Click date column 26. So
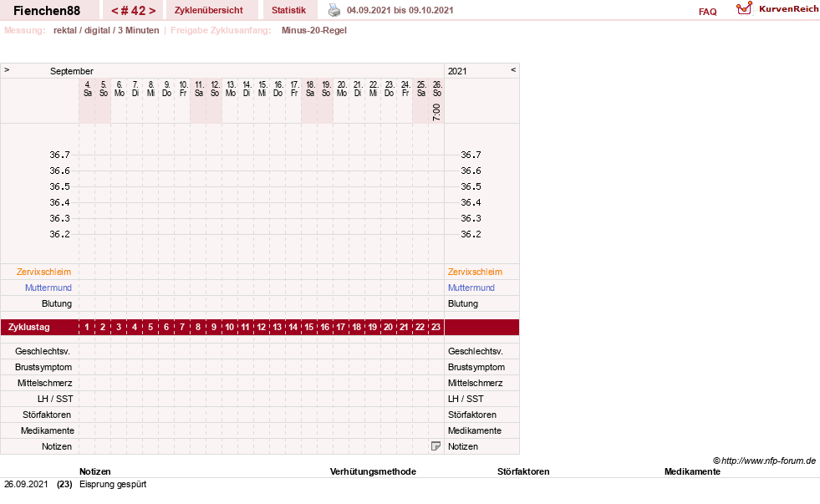This screenshot has height=504, width=820. click(x=437, y=89)
